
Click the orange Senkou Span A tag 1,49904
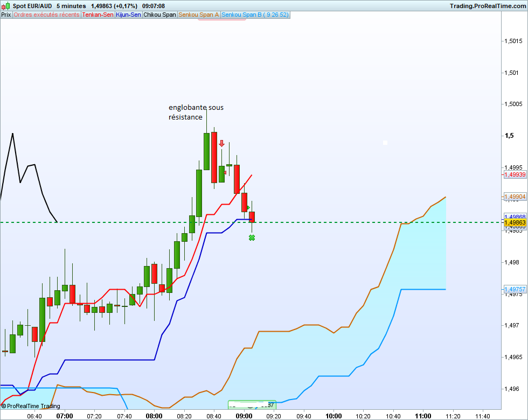(x=515, y=197)
